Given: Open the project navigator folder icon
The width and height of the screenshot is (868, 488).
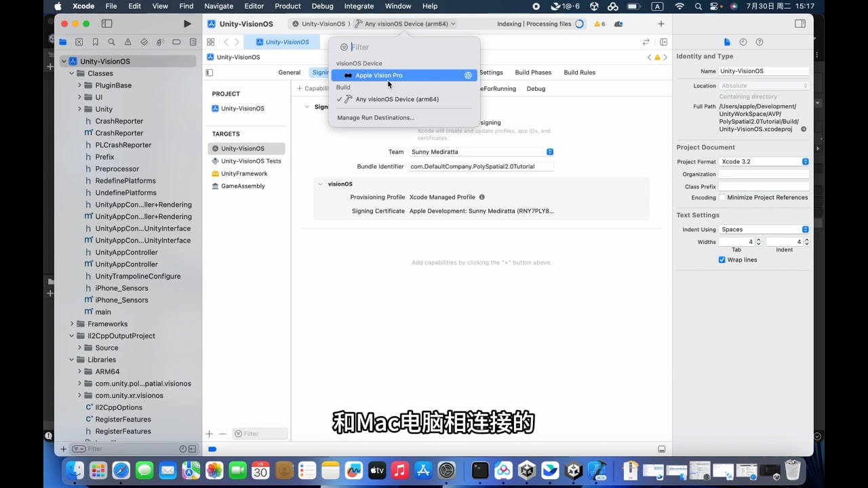Looking at the screenshot, I should tap(63, 42).
